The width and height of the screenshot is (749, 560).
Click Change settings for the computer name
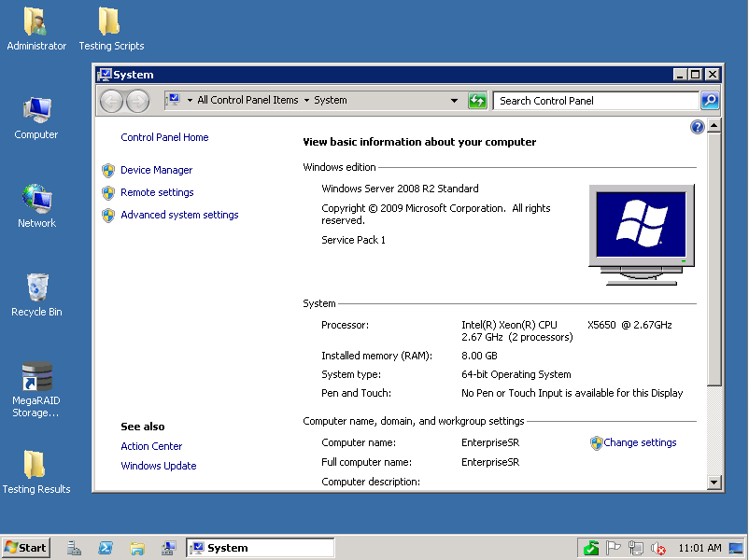[639, 442]
